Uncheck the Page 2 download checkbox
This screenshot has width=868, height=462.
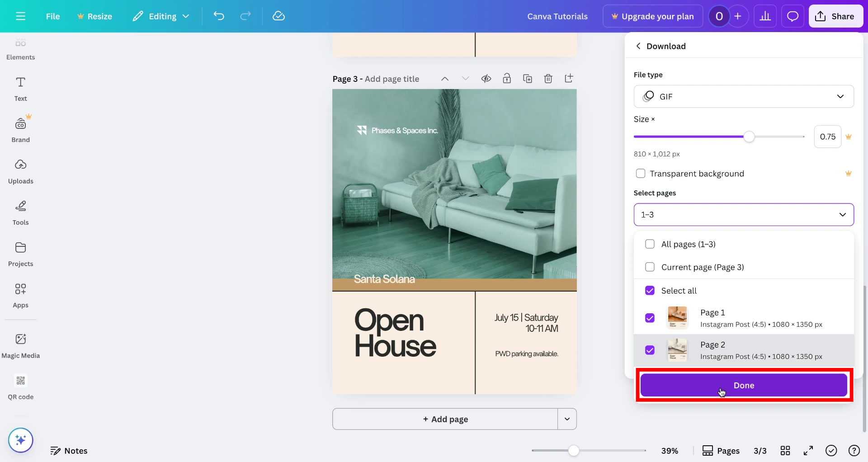click(x=650, y=350)
